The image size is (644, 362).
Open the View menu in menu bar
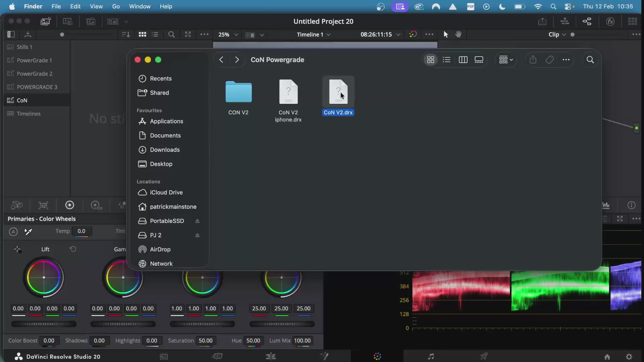pyautogui.click(x=96, y=6)
